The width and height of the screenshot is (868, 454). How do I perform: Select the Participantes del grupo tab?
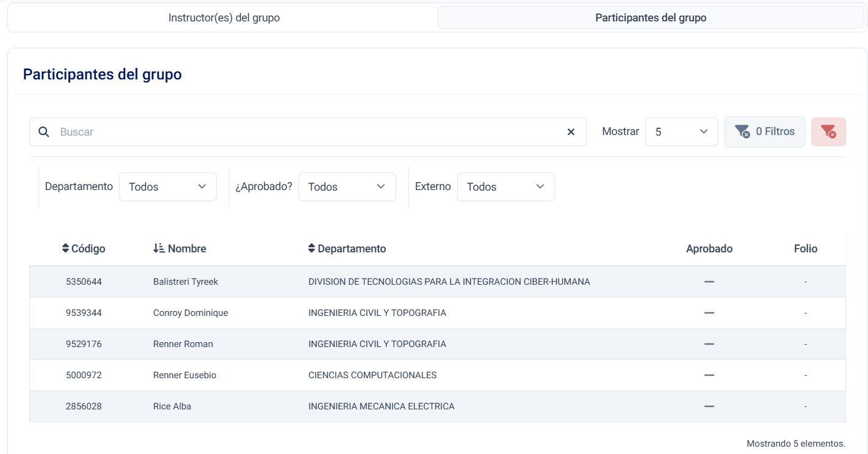pos(651,18)
